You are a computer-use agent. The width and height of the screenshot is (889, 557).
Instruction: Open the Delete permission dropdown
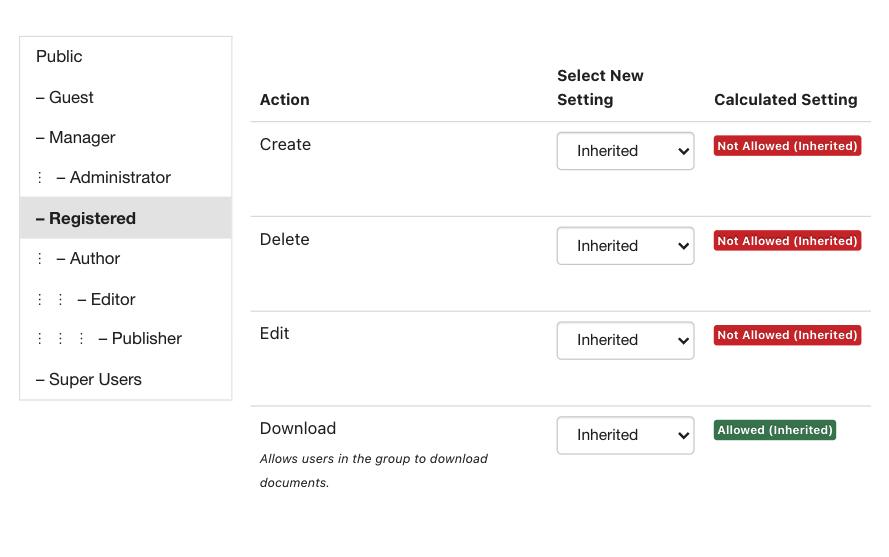click(625, 246)
